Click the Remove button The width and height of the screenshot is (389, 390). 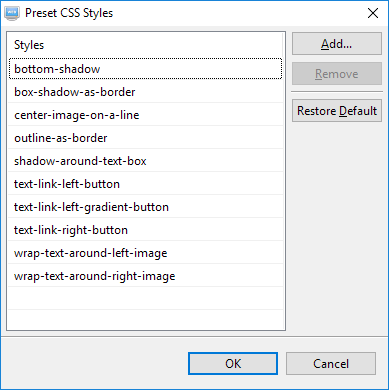point(337,74)
